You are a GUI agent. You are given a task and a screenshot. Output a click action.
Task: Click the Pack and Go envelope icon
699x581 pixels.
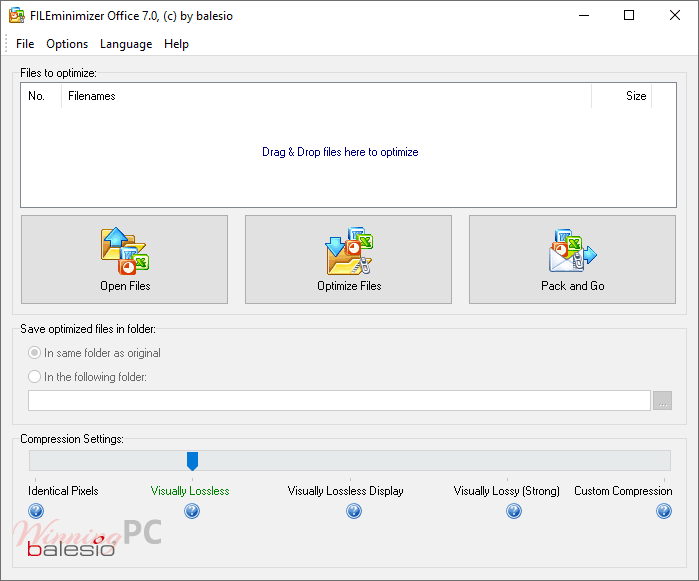tap(573, 251)
